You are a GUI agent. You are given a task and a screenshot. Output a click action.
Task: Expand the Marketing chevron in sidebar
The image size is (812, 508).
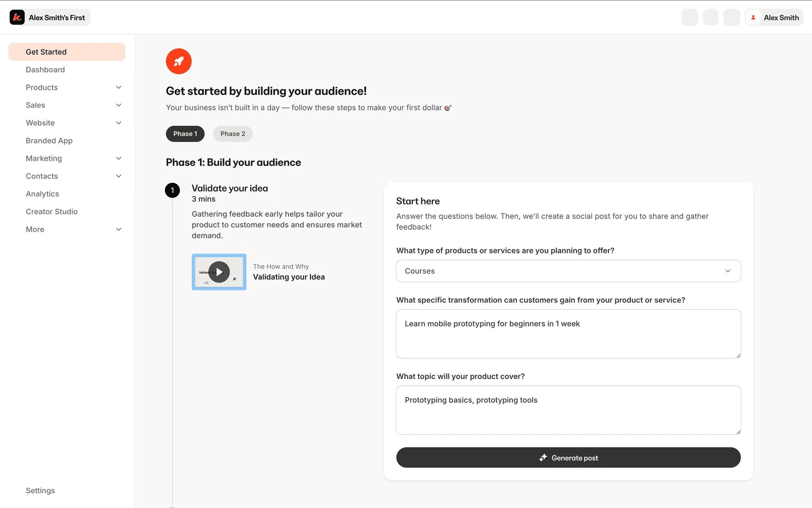tap(119, 158)
